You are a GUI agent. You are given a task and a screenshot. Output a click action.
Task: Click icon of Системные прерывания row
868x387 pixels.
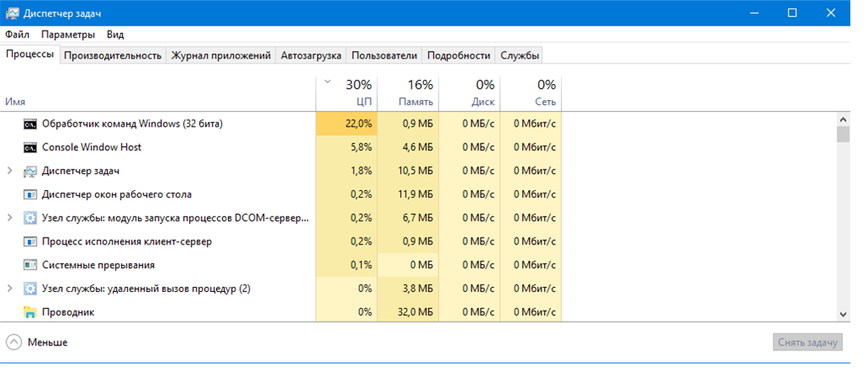(x=30, y=265)
